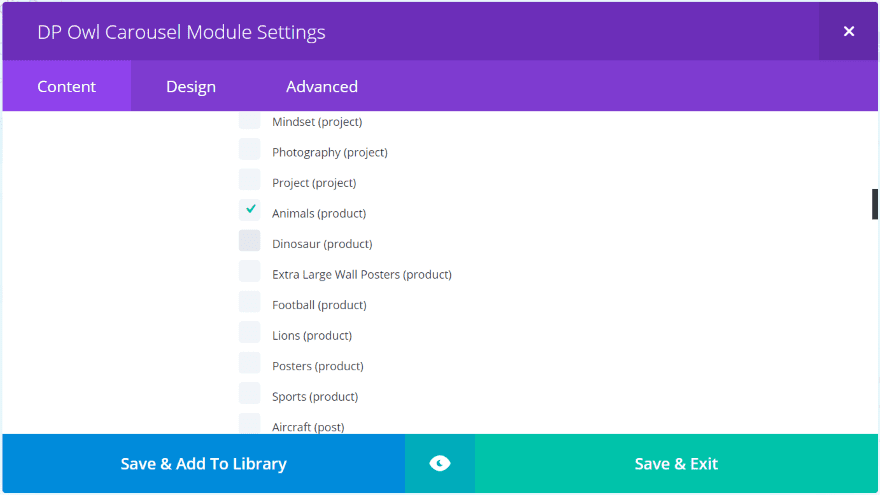The width and height of the screenshot is (880, 495).
Task: Switch to the Design tab
Action: pyautogui.click(x=191, y=86)
